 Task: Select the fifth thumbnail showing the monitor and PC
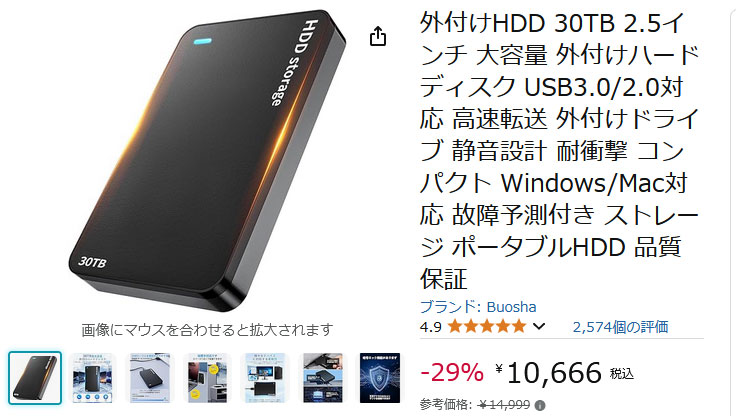click(x=265, y=378)
